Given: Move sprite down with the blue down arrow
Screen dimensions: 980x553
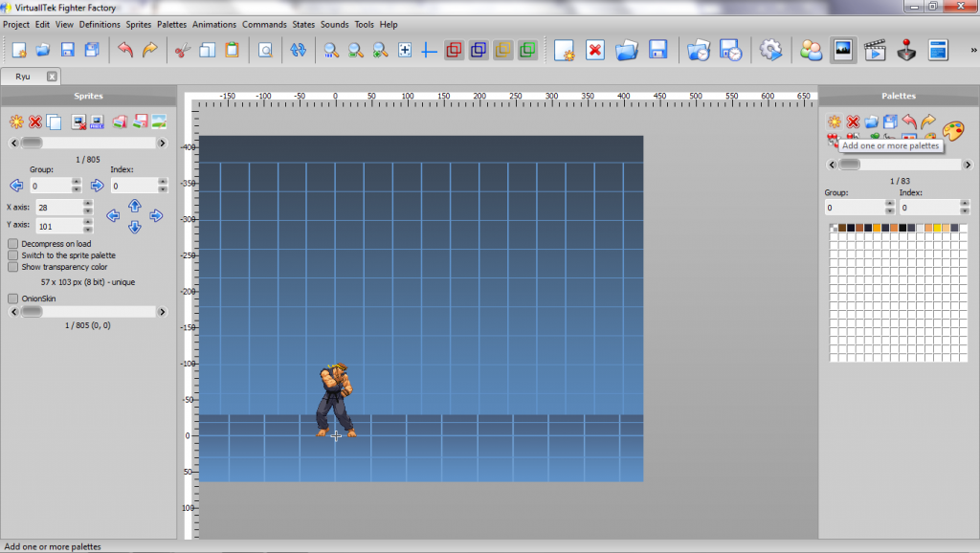Looking at the screenshot, I should (134, 227).
